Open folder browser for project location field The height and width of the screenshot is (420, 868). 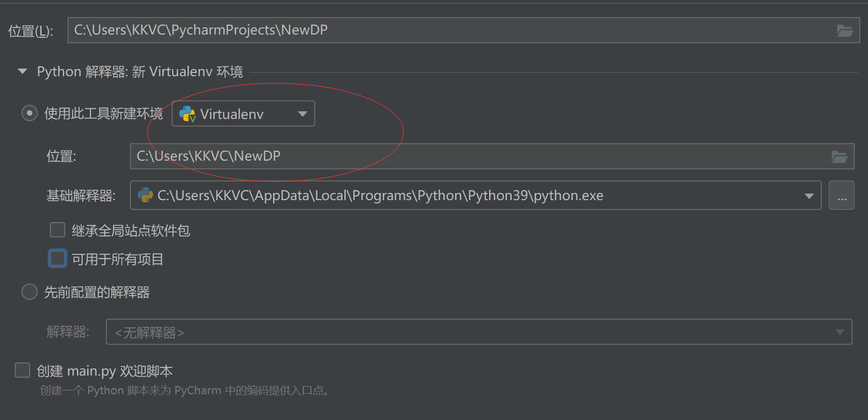point(844,31)
